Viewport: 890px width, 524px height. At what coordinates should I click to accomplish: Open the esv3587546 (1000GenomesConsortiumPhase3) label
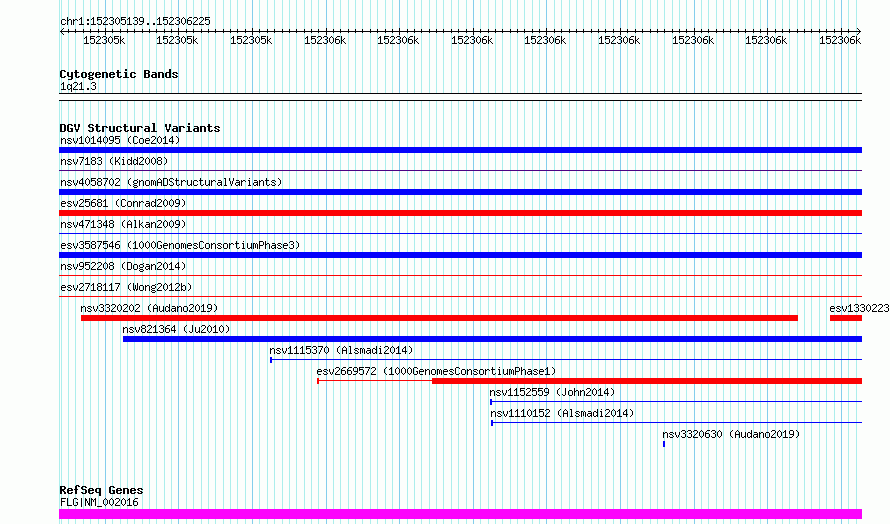pos(180,245)
